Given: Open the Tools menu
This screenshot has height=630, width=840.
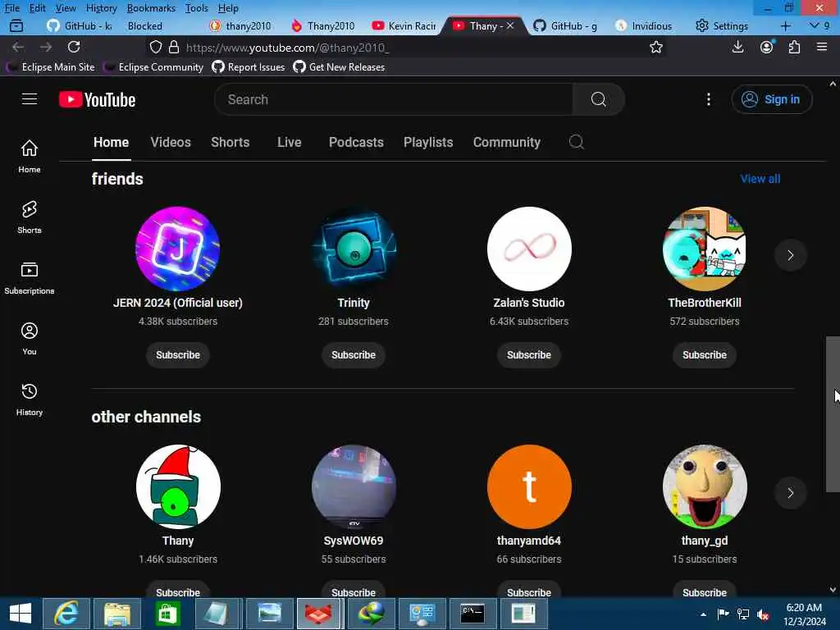Looking at the screenshot, I should [197, 8].
